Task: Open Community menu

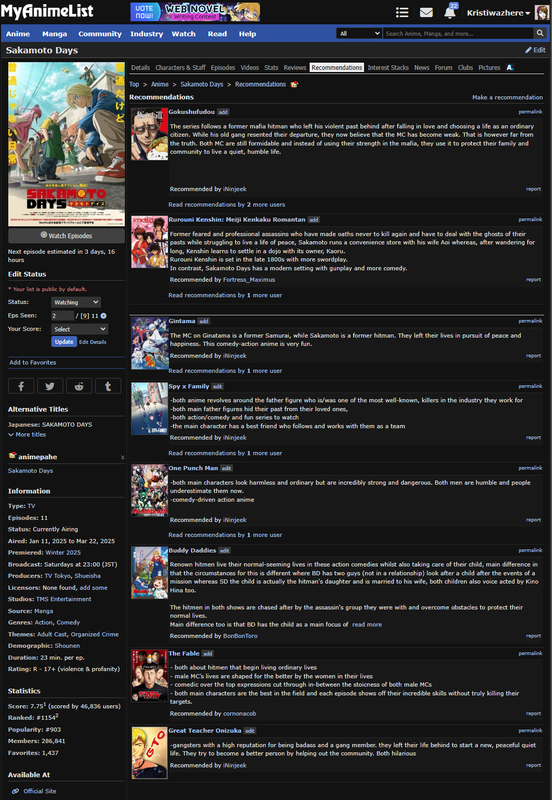Action: click(100, 34)
